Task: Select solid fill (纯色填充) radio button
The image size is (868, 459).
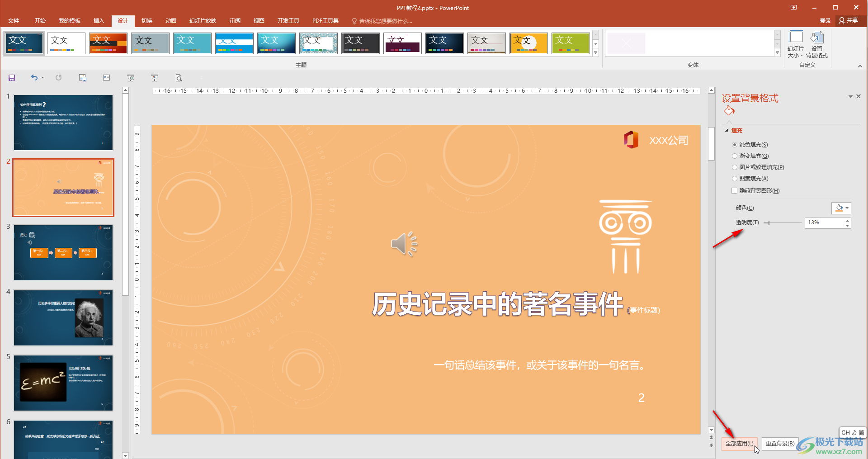Action: click(x=734, y=145)
